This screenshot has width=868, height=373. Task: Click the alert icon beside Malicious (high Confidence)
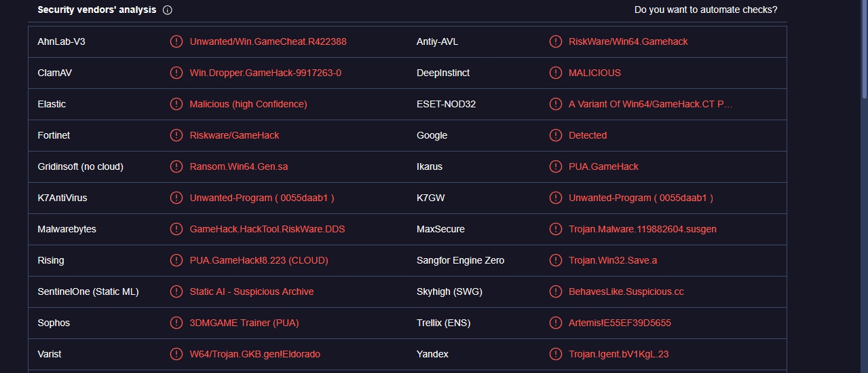click(x=176, y=104)
